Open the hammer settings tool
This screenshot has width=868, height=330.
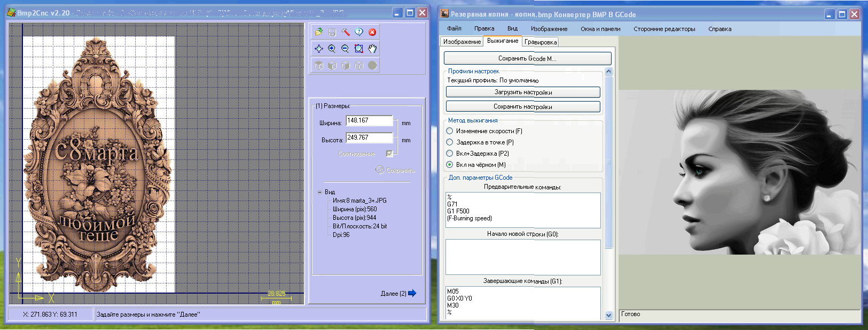coord(346,32)
